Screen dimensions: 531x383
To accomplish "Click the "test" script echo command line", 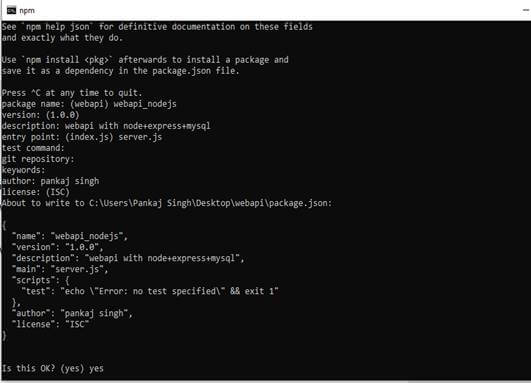I will coord(150,291).
